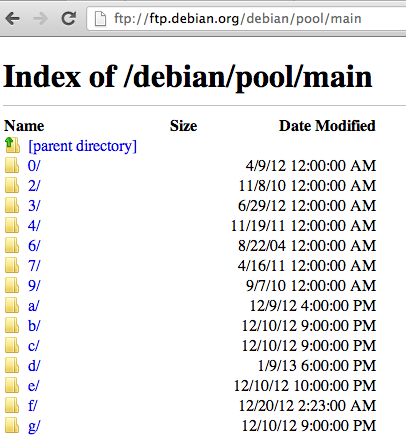The image size is (406, 436).
Task: Open the 7/ directory link
Action: coord(34,266)
